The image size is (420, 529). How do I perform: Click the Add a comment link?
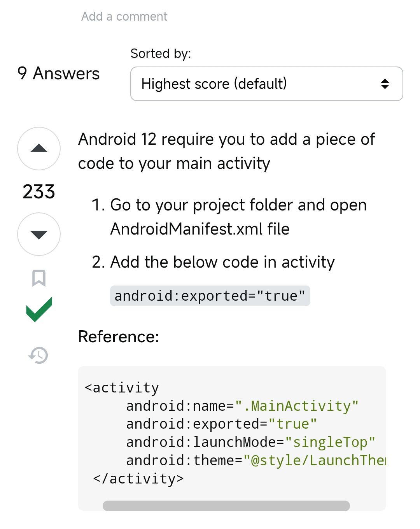pyautogui.click(x=124, y=16)
